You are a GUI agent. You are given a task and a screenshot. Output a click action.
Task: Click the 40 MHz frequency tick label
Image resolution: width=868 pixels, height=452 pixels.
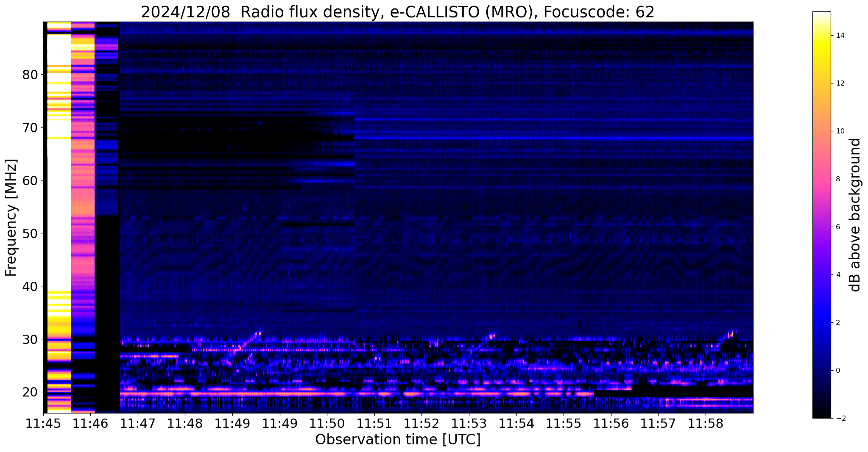(30, 286)
